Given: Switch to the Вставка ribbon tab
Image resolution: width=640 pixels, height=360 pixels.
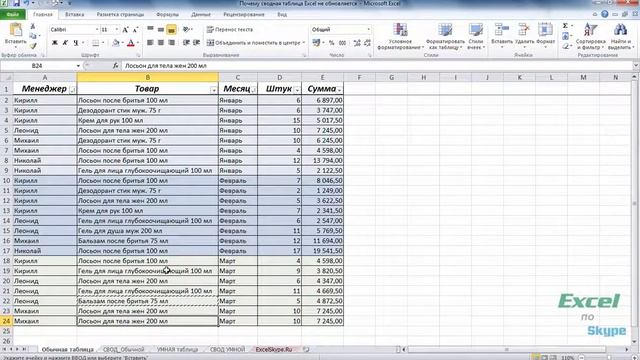Looking at the screenshot, I should pos(75,14).
